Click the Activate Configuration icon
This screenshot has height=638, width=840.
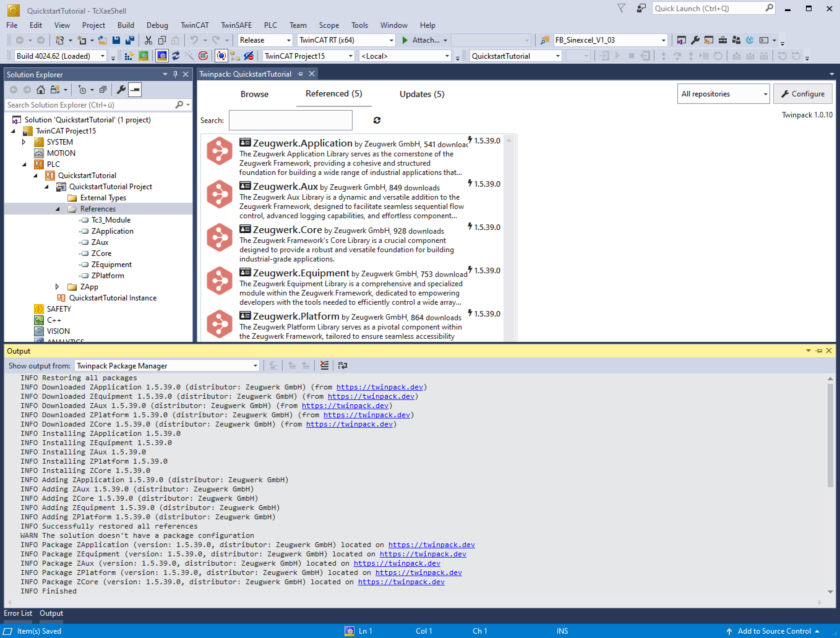[x=129, y=56]
